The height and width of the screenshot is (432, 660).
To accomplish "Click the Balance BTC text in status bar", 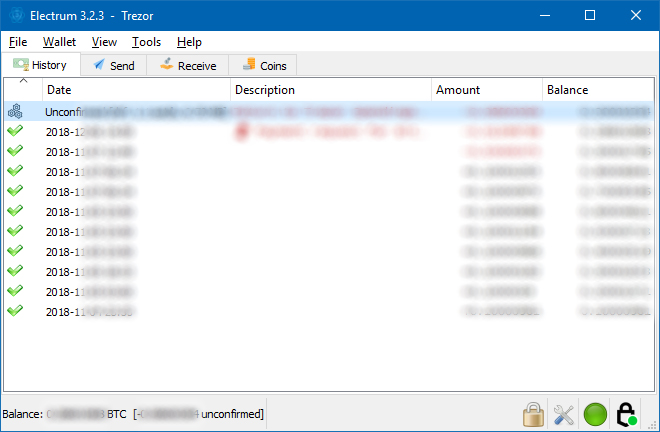I will 64,414.
